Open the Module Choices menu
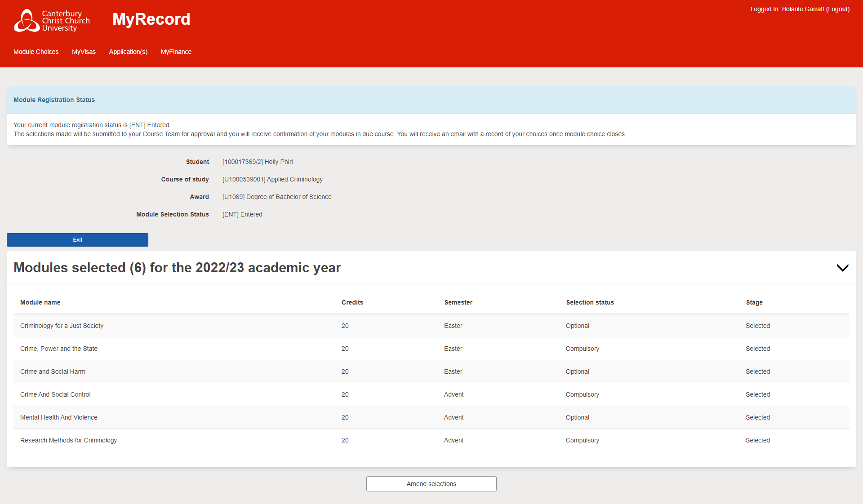Viewport: 863px width, 504px height. point(36,52)
